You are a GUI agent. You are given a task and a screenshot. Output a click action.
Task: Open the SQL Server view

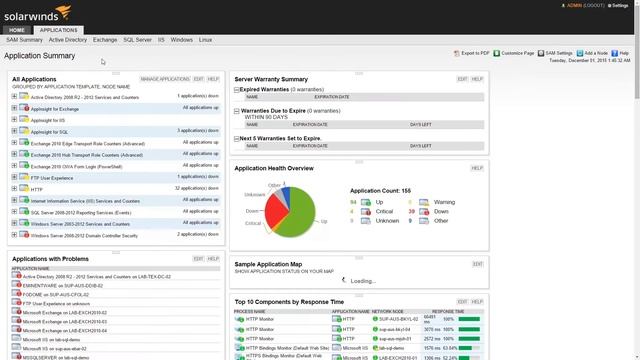pyautogui.click(x=138, y=40)
